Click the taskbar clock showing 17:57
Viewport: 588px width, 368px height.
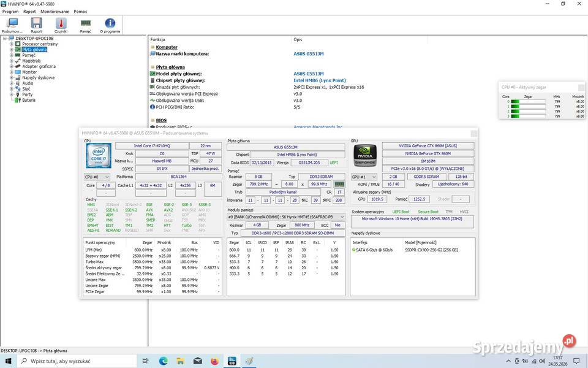tap(557, 361)
